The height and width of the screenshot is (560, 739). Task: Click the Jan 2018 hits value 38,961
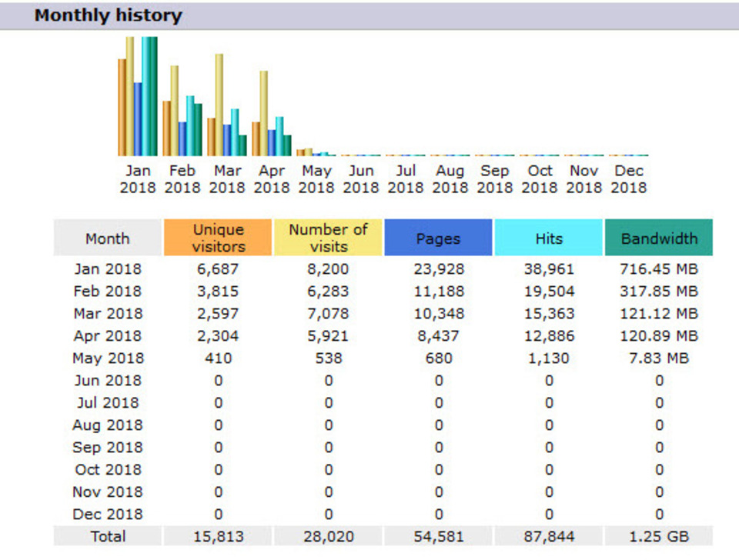coord(548,269)
